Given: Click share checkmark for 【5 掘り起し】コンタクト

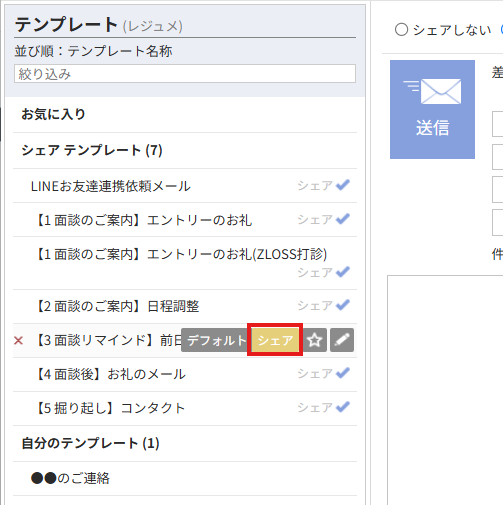Looking at the screenshot, I should (343, 407).
